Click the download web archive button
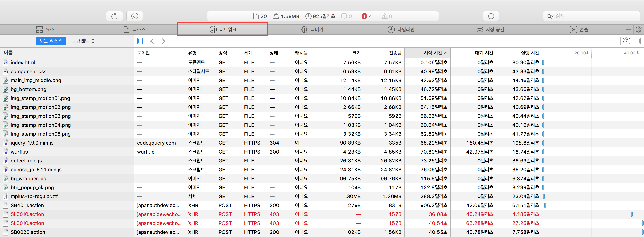The width and height of the screenshot is (644, 237). [x=135, y=16]
